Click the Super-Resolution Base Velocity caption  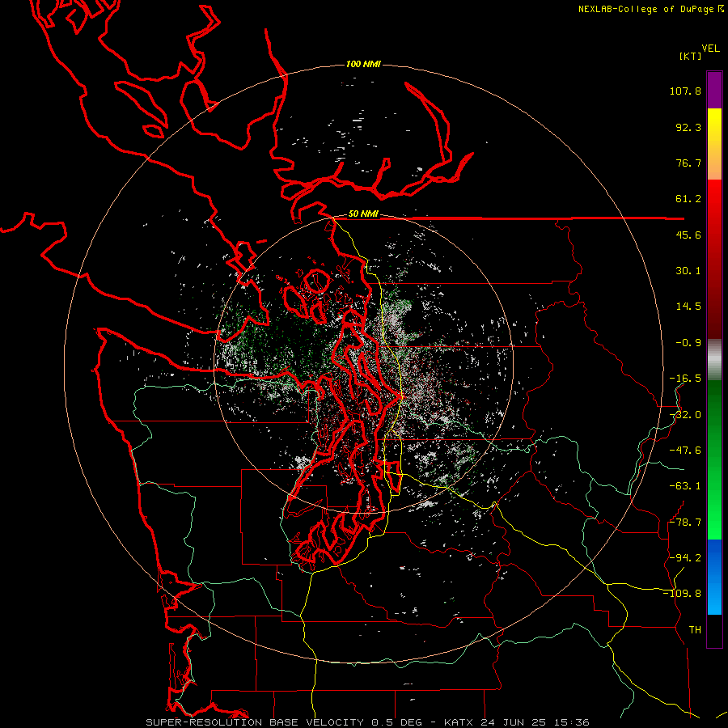tap(368, 722)
